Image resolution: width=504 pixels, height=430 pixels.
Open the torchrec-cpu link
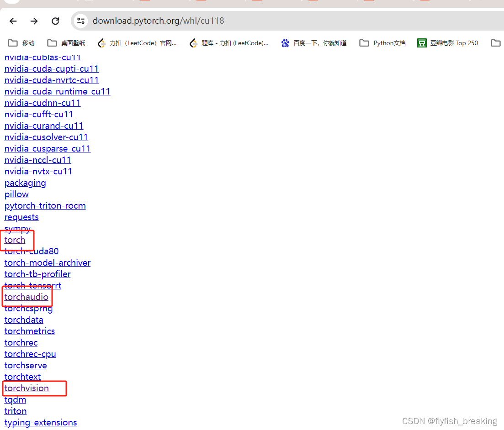pos(30,354)
